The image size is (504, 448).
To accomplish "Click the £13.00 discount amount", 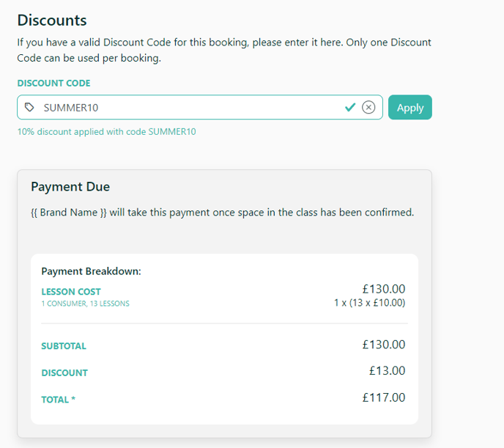I will (387, 370).
